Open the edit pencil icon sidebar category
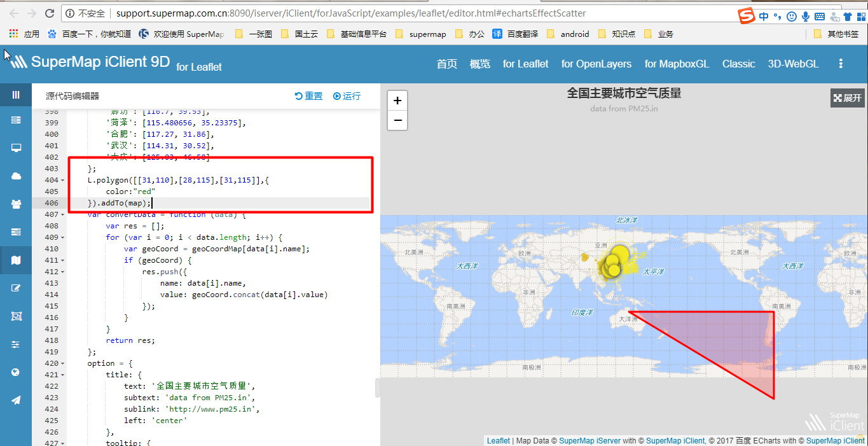This screenshot has width=868, height=446. (x=16, y=288)
